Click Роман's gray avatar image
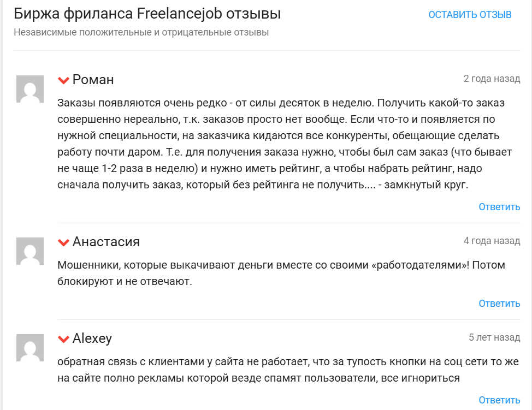 (x=30, y=89)
